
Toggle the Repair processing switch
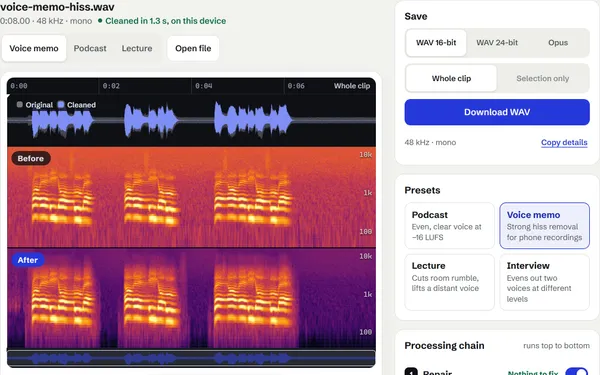577,372
